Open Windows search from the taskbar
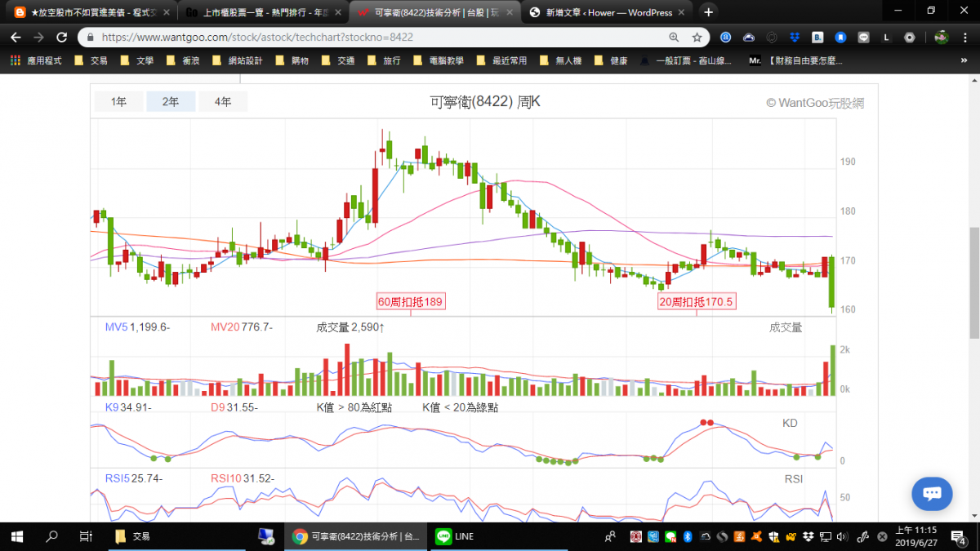Image resolution: width=980 pixels, height=551 pixels. [x=51, y=536]
